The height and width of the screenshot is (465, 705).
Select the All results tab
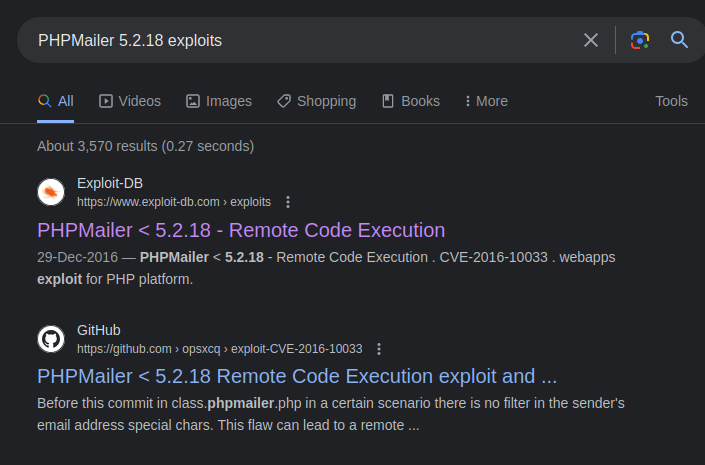pos(56,101)
